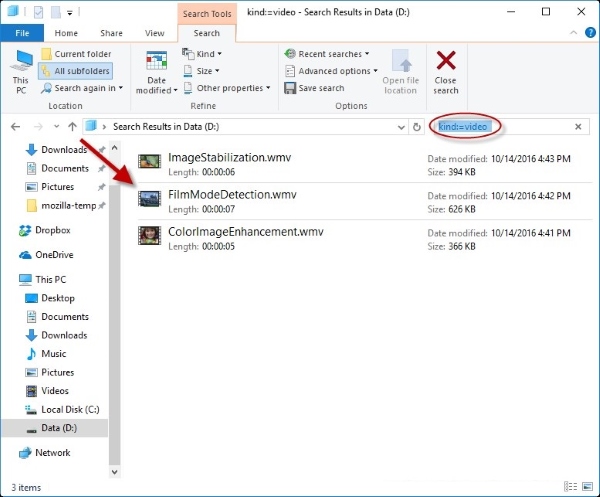Toggle the Current folder search option
The image size is (600, 497).
(x=75, y=54)
